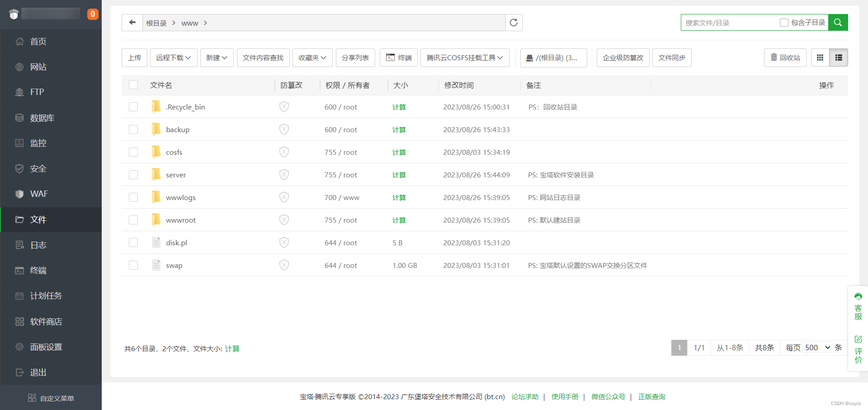Click the tamper-proof shield icon for wwwlogs
868x410 pixels.
(x=284, y=197)
